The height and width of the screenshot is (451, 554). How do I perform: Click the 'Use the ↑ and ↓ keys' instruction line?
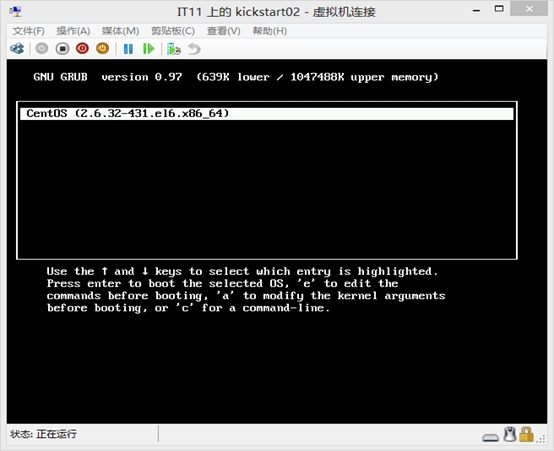pyautogui.click(x=242, y=271)
